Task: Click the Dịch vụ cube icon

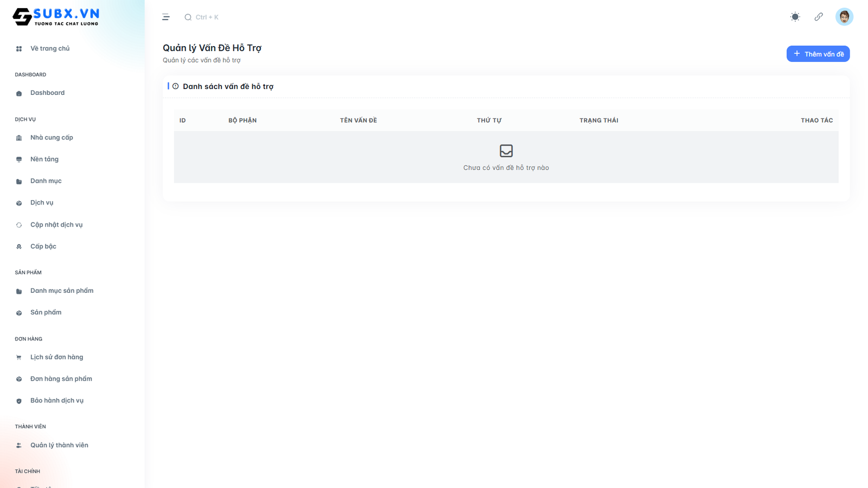Action: click(19, 203)
